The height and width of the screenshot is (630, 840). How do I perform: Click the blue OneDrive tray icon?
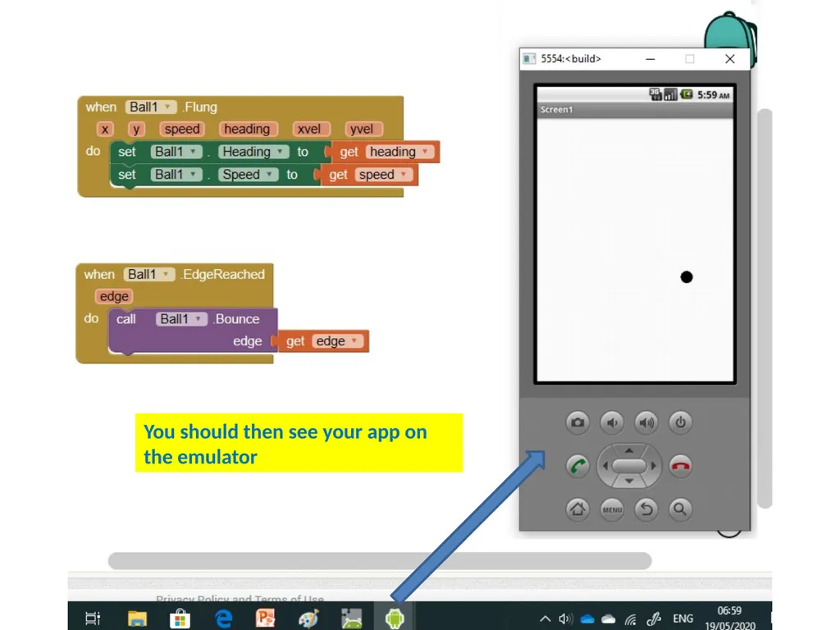click(587, 619)
